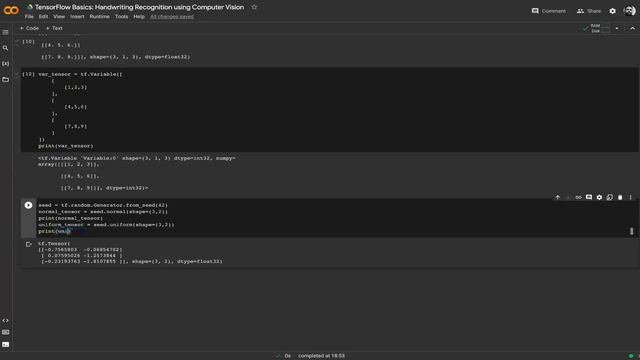Screen dimensions: 640x360
Task: Click the notebook title to rename it
Action: (x=139, y=7)
